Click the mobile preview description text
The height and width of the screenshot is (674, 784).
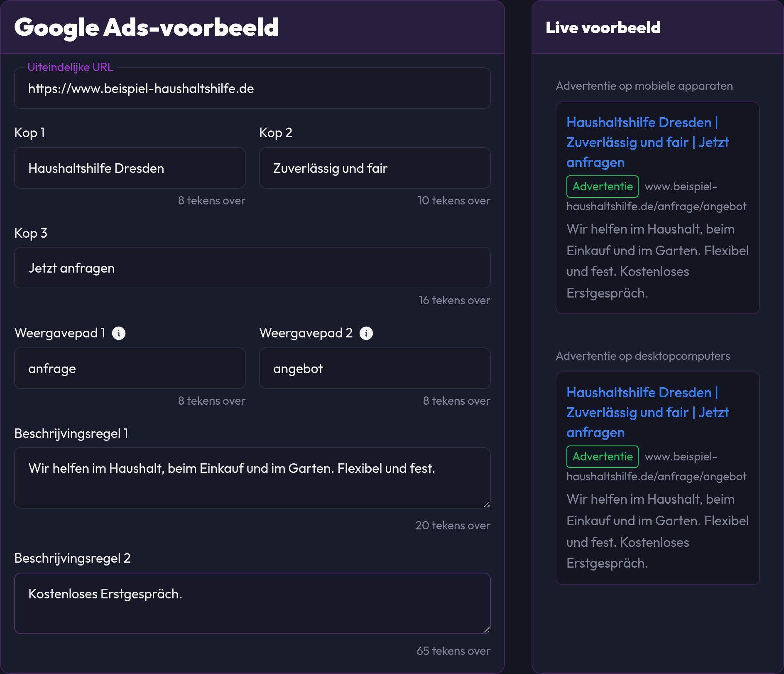point(658,261)
